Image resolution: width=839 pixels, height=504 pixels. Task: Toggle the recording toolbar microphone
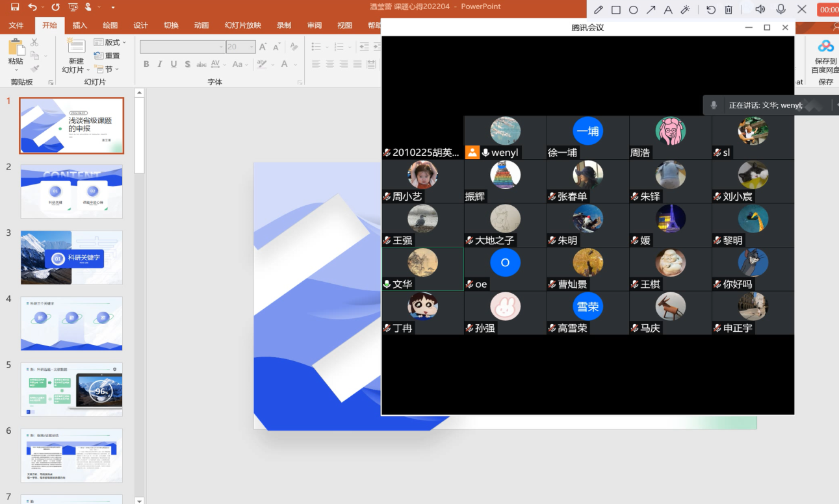pyautogui.click(x=781, y=10)
